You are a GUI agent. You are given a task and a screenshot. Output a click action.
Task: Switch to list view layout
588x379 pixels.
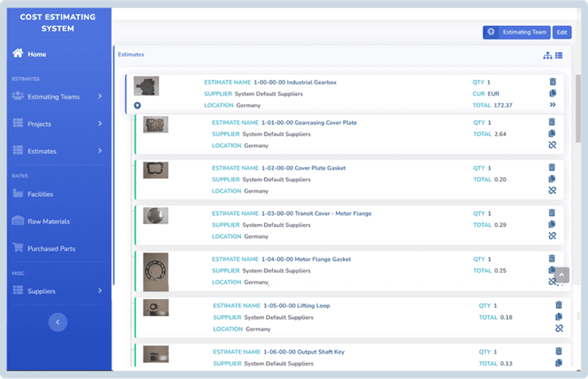(559, 55)
